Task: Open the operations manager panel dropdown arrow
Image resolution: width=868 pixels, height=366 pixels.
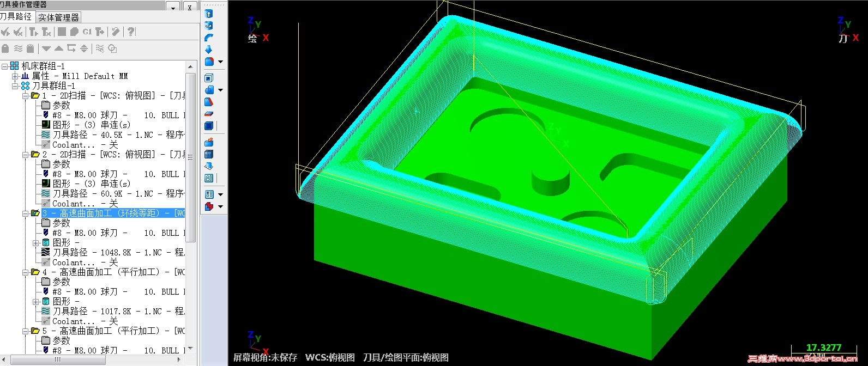Action: point(173,7)
